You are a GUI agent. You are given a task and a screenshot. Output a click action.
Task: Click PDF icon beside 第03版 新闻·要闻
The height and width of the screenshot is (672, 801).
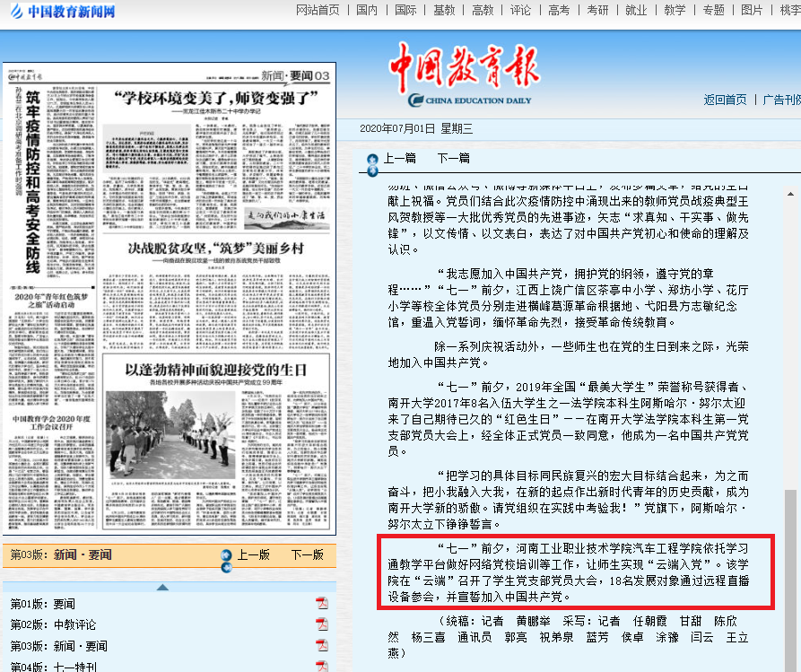[x=322, y=646]
